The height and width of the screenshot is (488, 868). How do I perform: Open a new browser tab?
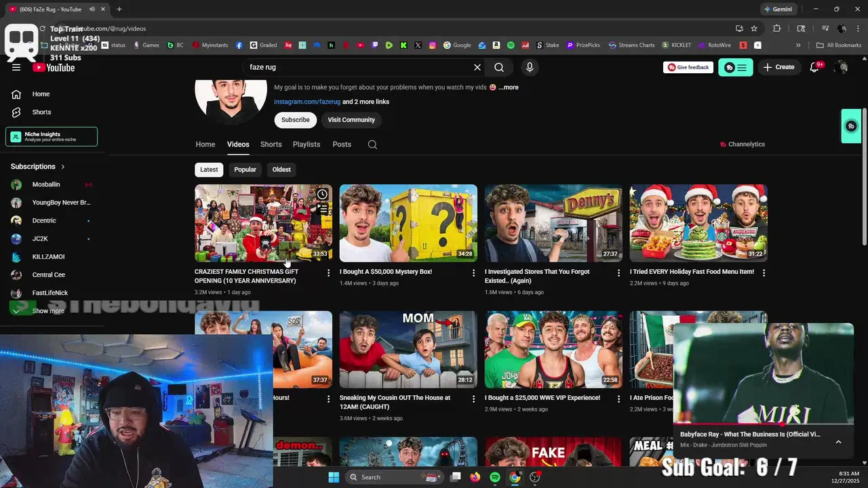[x=119, y=9]
